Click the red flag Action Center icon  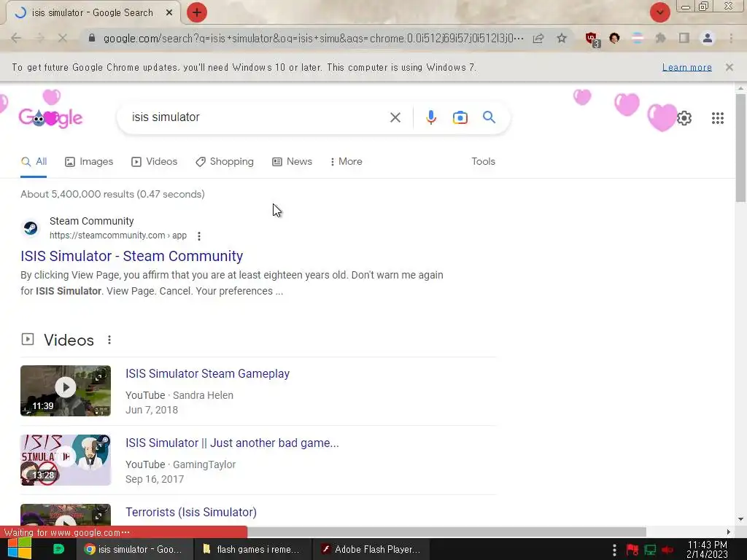click(x=632, y=550)
